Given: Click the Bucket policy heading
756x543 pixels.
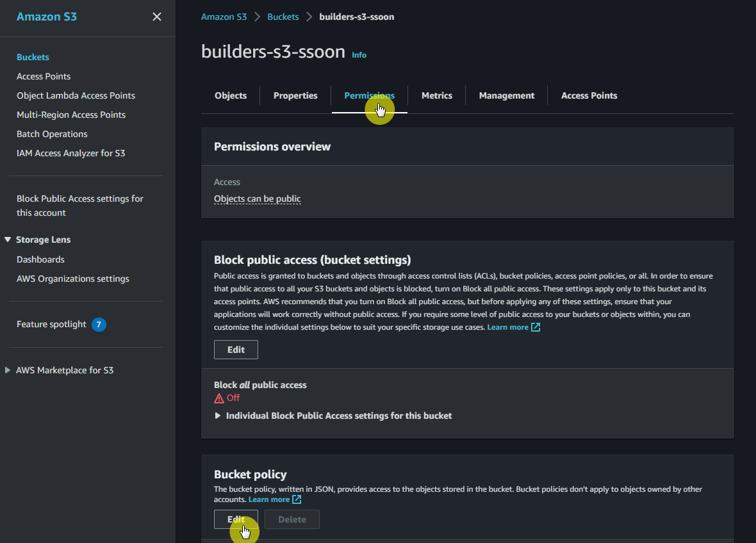Looking at the screenshot, I should 251,474.
